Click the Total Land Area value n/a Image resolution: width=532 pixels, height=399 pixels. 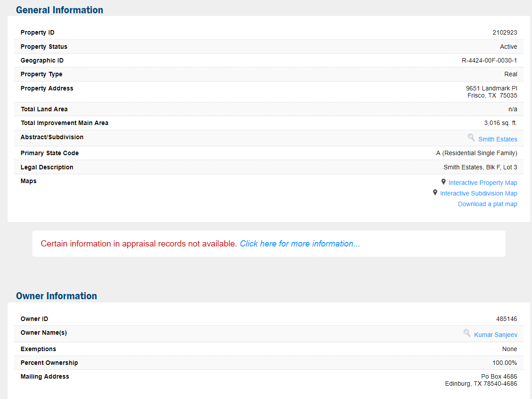coord(513,109)
